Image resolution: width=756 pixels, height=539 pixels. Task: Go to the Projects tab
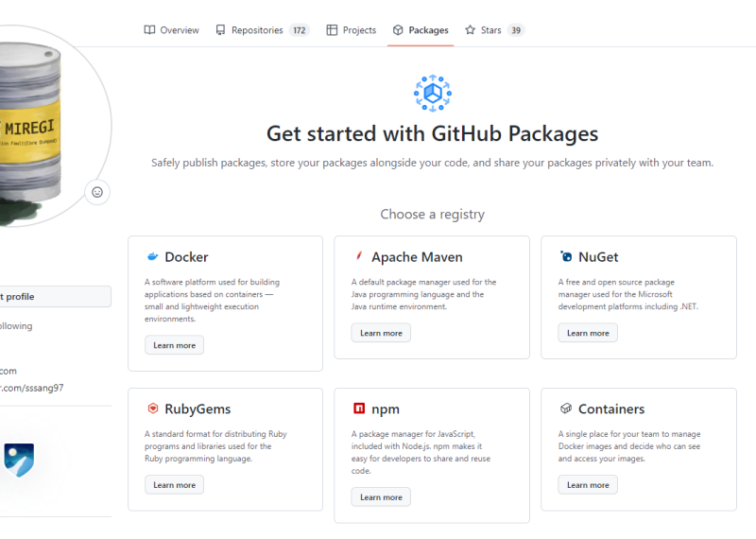point(351,30)
